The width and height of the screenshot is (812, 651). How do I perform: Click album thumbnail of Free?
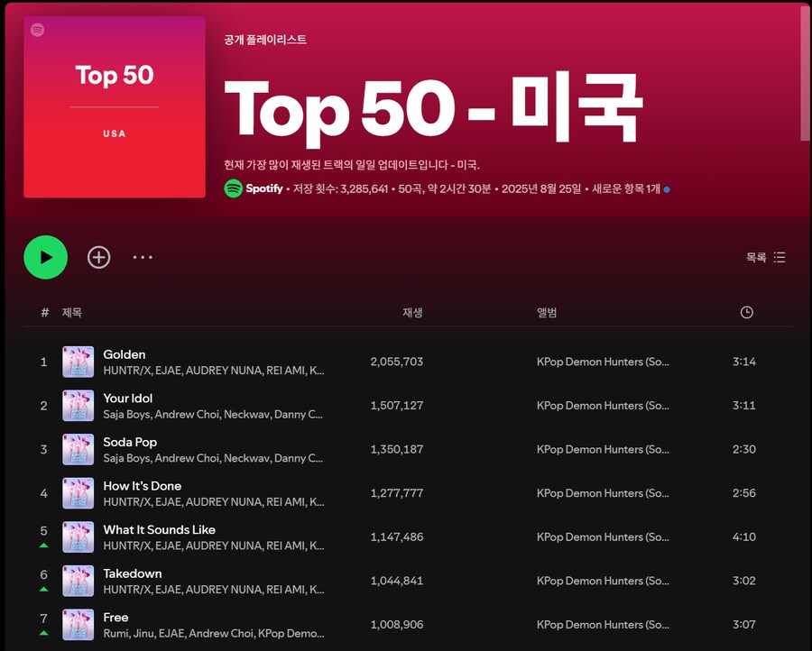coord(78,625)
